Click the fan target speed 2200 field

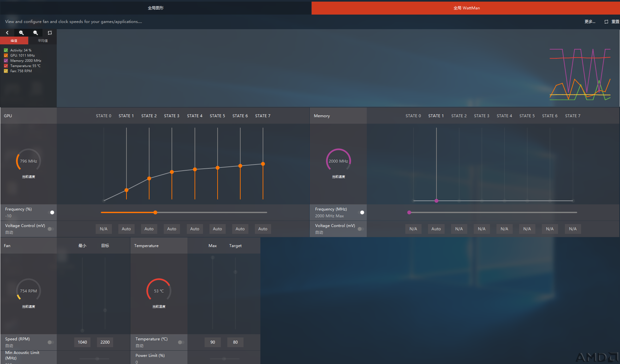coord(105,342)
